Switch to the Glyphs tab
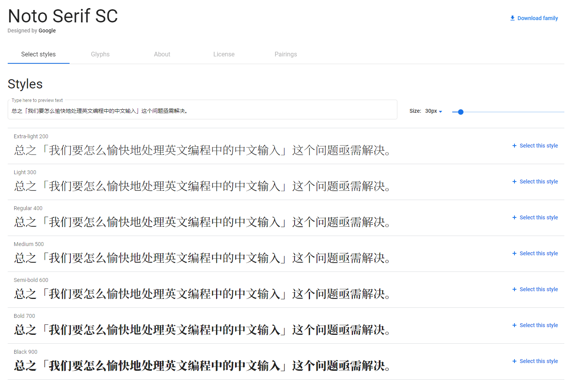Screen dimensions: 574x392 coord(100,54)
